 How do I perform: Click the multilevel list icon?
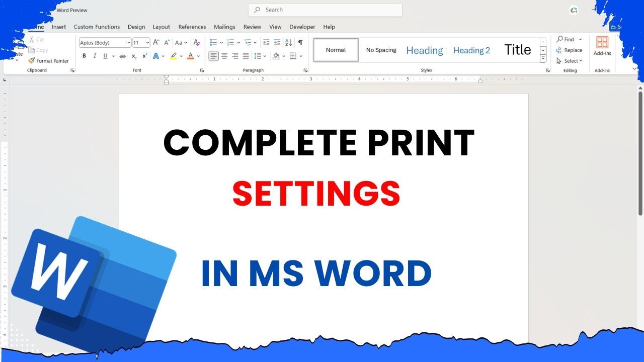click(248, 43)
